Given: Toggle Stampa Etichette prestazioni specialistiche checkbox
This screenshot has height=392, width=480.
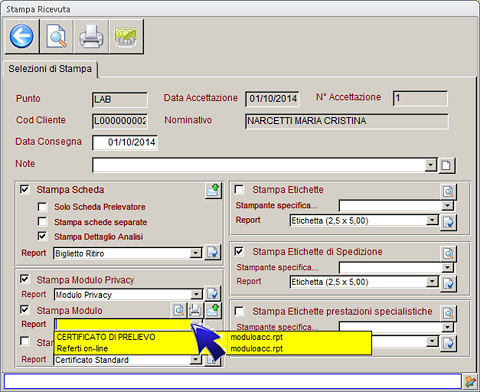Looking at the screenshot, I should point(239,311).
